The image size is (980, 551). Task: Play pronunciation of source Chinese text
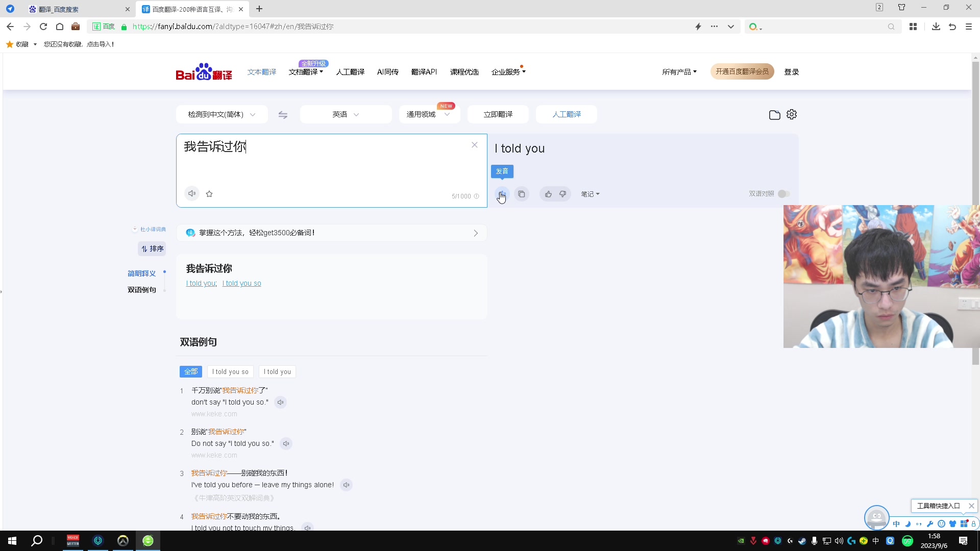pos(192,193)
